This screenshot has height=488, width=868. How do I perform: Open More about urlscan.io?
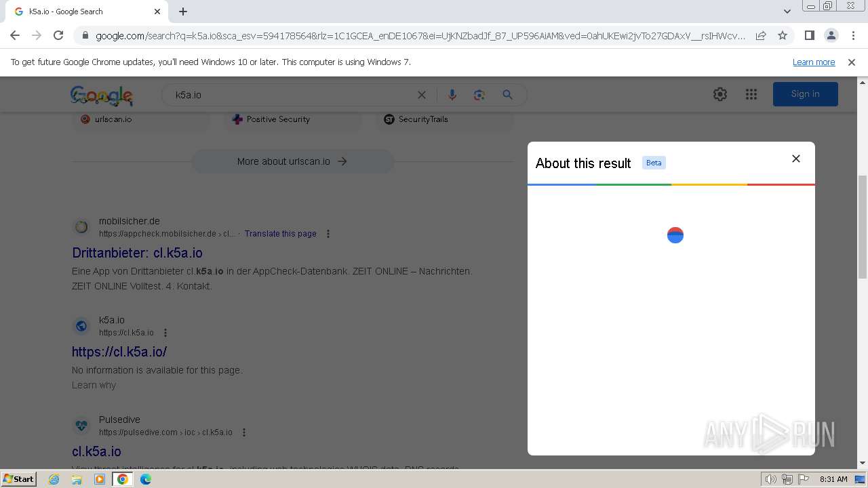[292, 161]
